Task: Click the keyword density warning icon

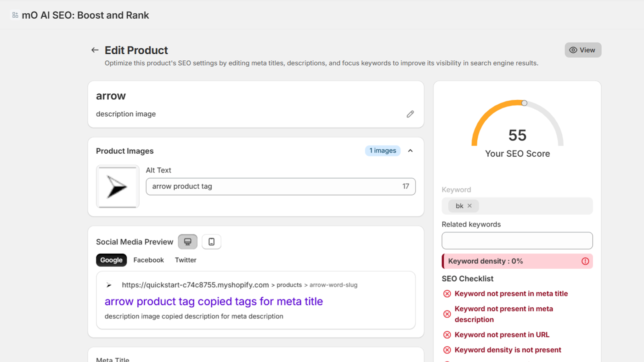Action: (585, 261)
